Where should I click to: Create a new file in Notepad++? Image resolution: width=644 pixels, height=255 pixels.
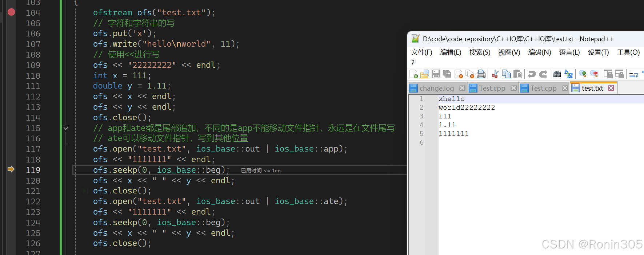pos(413,74)
